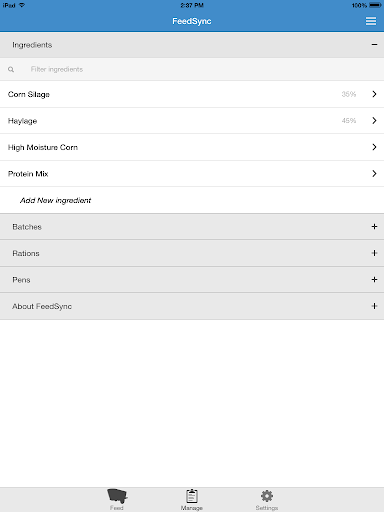Open the Settings gear icon
Viewport: 384px width, 512px height.
pyautogui.click(x=267, y=496)
